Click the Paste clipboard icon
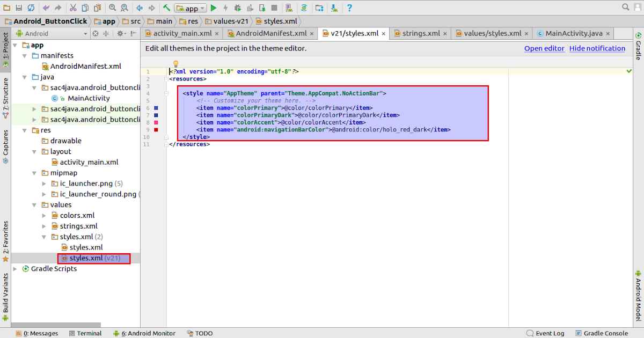This screenshot has height=338, width=644. [x=97, y=8]
